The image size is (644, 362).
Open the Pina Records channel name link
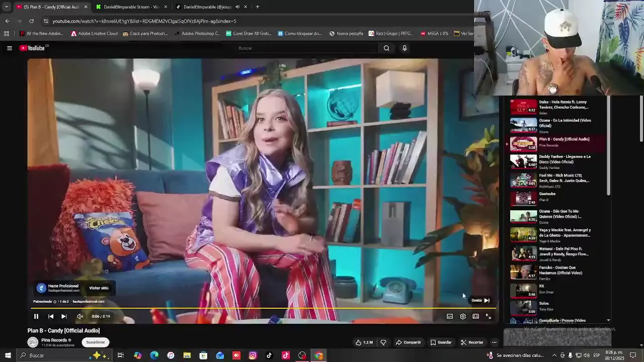(x=54, y=340)
